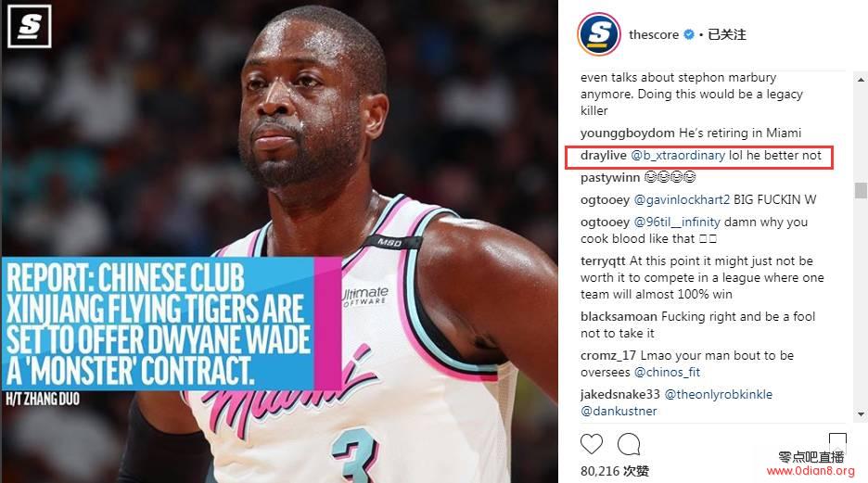This screenshot has width=868, height=483.
Task: Open @b_xtraordinary mention link
Action: pos(678,156)
